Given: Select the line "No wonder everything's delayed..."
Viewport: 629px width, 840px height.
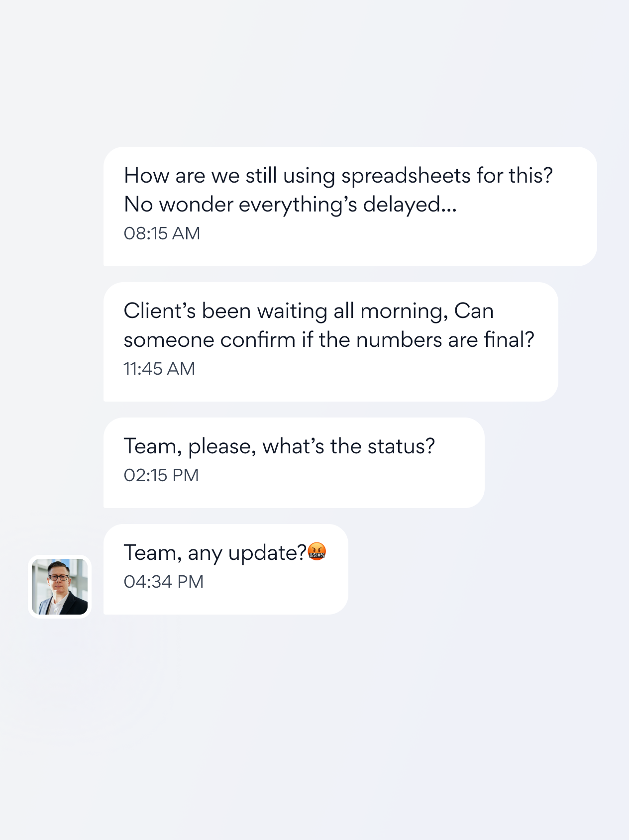Looking at the screenshot, I should pyautogui.click(x=290, y=205).
